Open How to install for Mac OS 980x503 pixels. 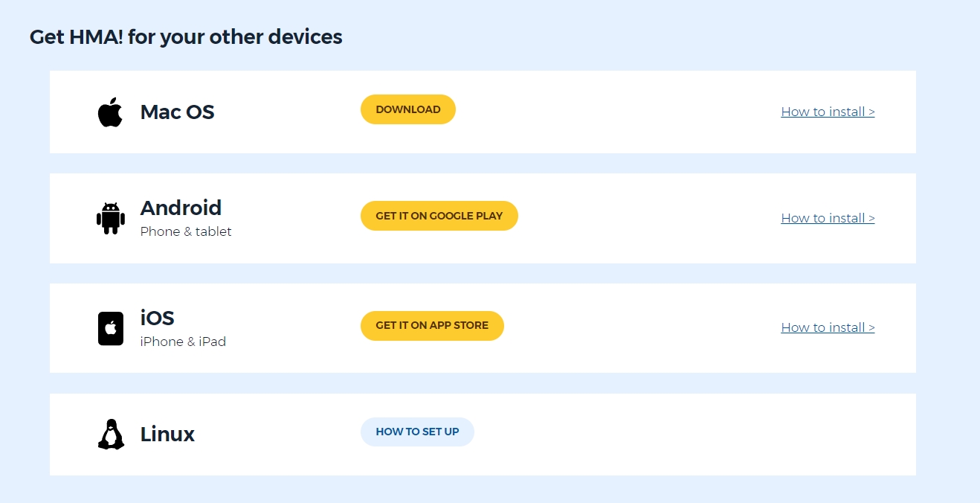[x=828, y=112]
